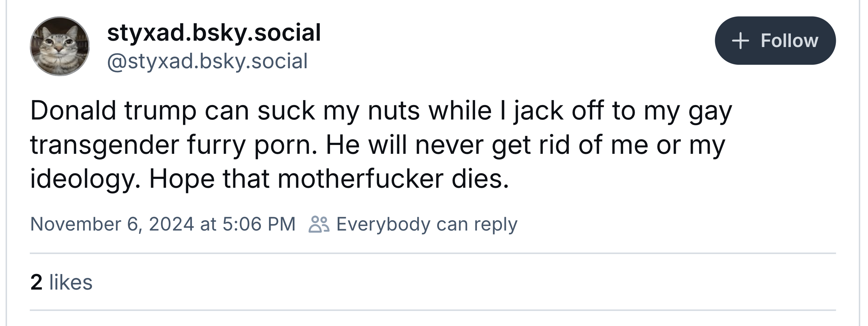Screen dimensions: 868x326
Task: Click the word "likes" below the post
Action: (71, 282)
